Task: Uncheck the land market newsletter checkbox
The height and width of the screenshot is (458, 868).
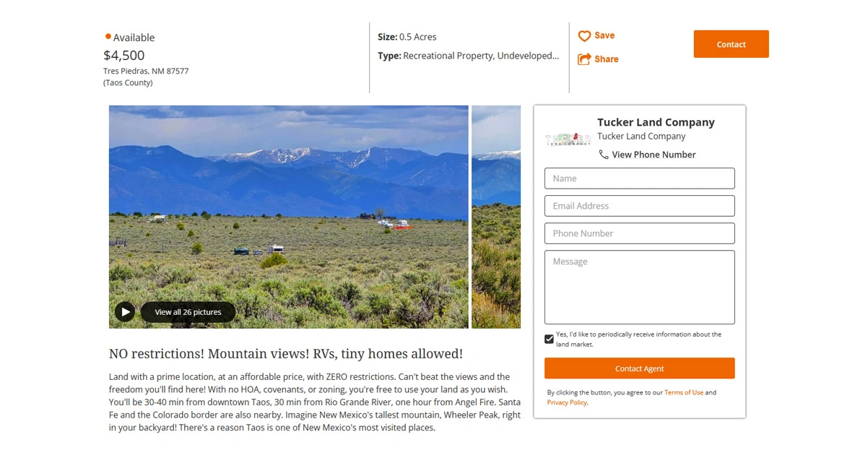Action: [550, 339]
